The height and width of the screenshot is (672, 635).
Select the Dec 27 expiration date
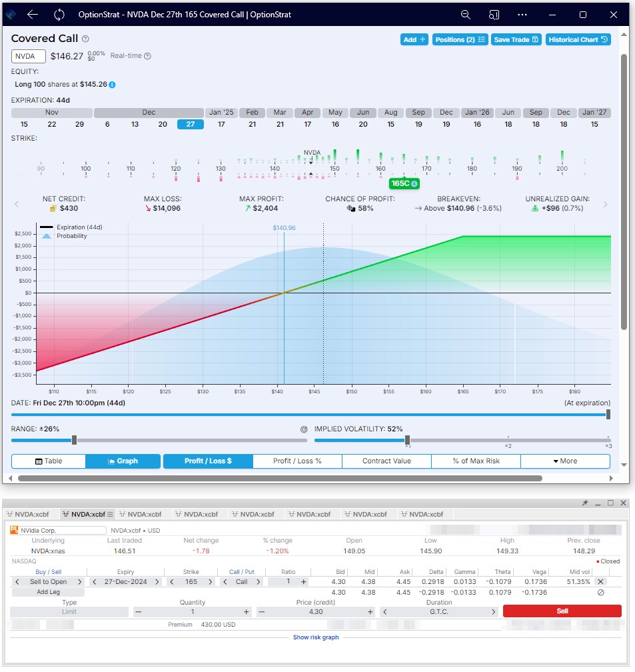point(191,124)
